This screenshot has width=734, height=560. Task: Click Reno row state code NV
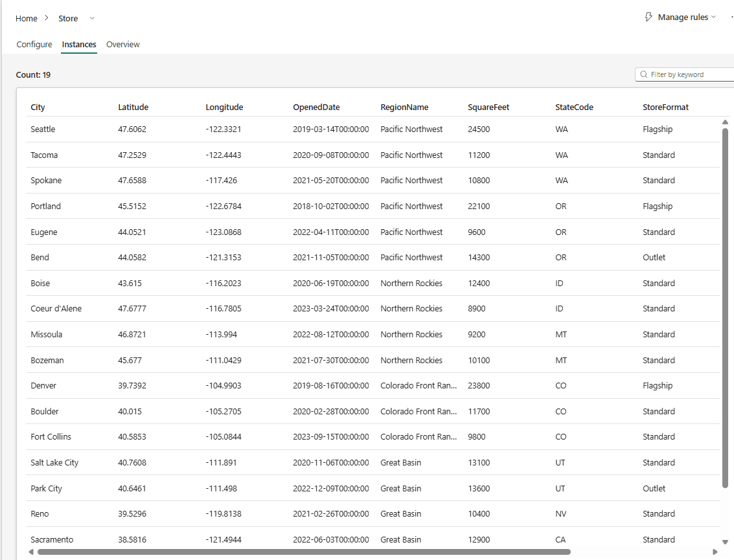561,513
